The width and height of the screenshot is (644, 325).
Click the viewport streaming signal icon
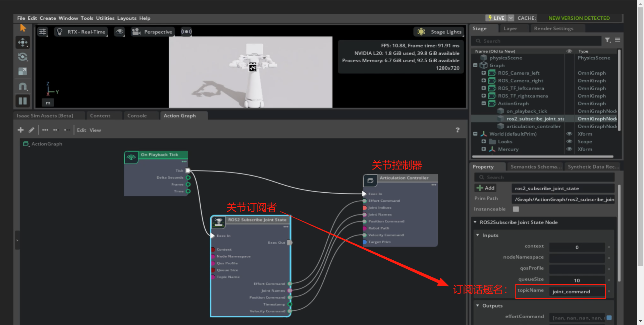point(186,32)
